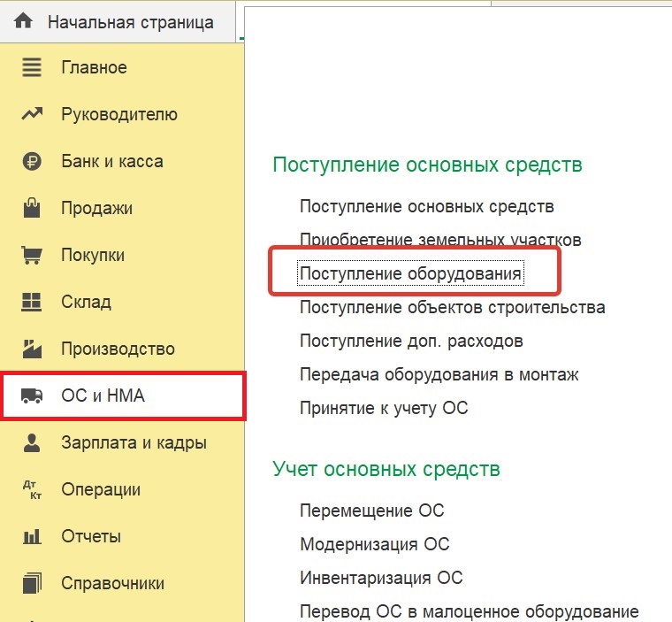Click the green Учет основных средств heading

(x=386, y=469)
